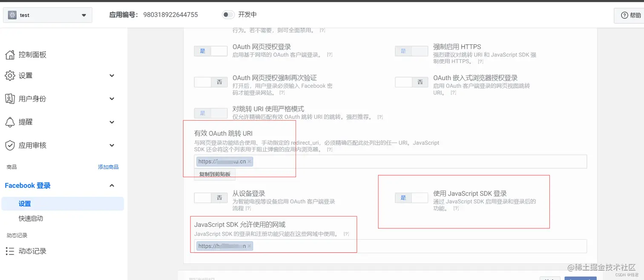Open the test app selector dropdown
Screen dimensions: 644x280
(47, 15)
